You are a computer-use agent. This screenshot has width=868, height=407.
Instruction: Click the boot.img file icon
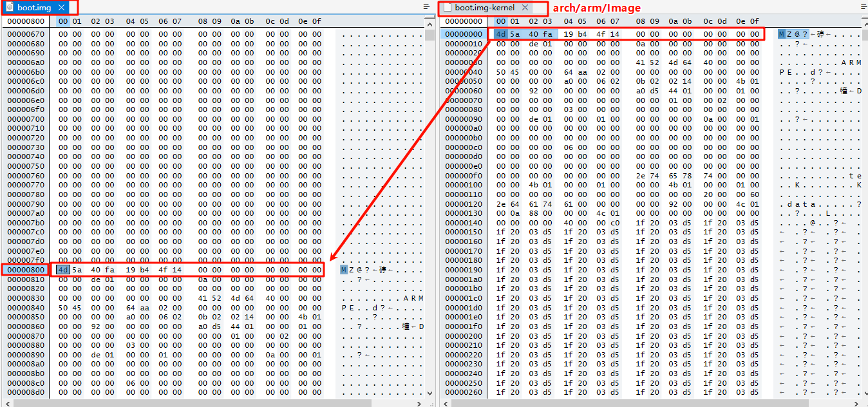click(9, 8)
